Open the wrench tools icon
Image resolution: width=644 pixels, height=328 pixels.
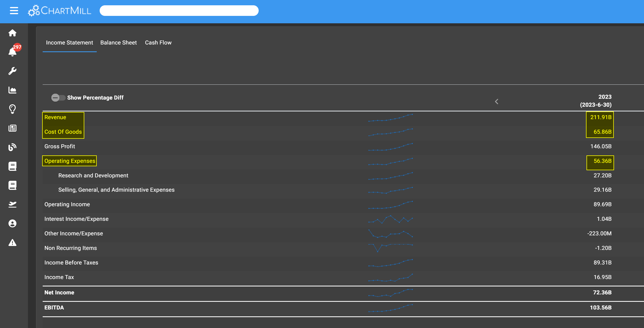pos(12,71)
